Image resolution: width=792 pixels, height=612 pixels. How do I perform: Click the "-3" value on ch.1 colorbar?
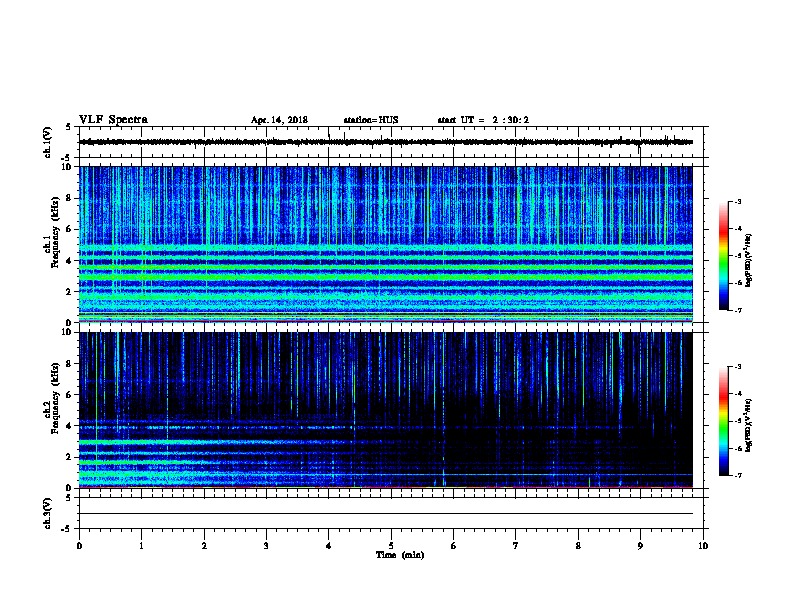coord(737,201)
